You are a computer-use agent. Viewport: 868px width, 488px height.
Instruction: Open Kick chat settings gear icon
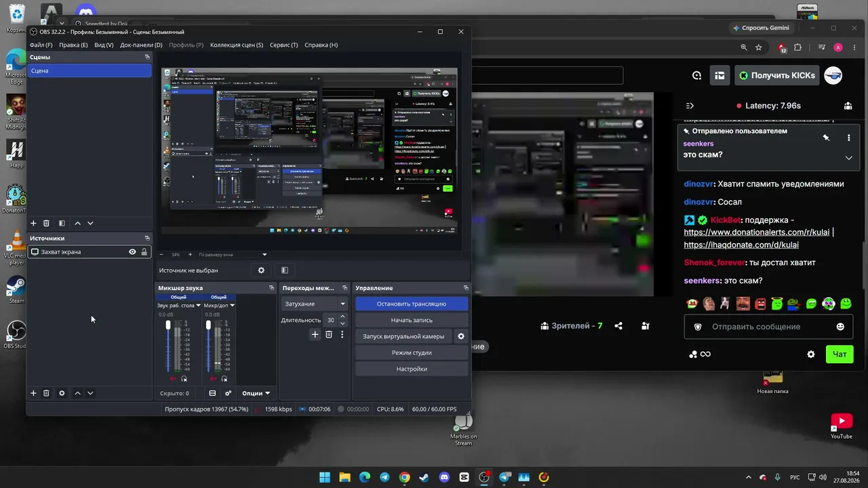pyautogui.click(x=811, y=354)
